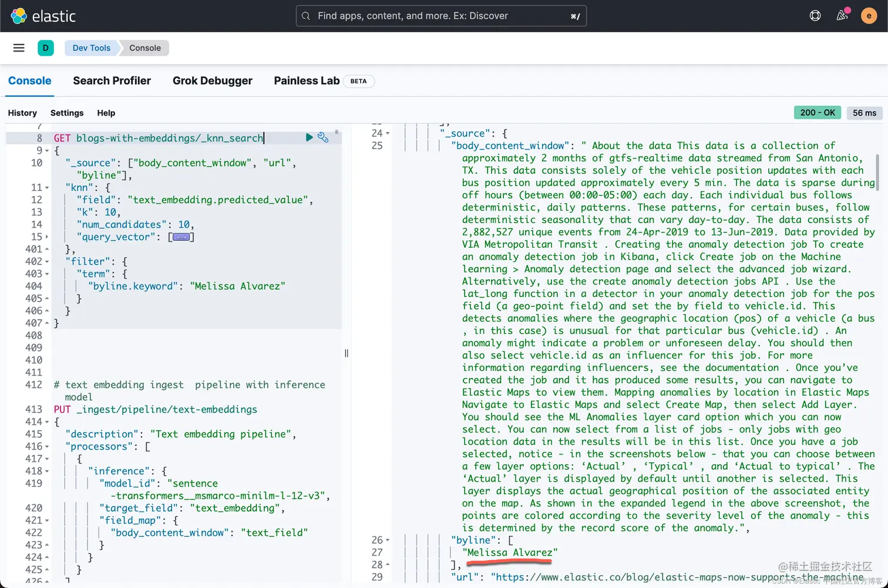The image size is (888, 588).
Task: Open the user avatar menu 'e'
Action: point(869,16)
